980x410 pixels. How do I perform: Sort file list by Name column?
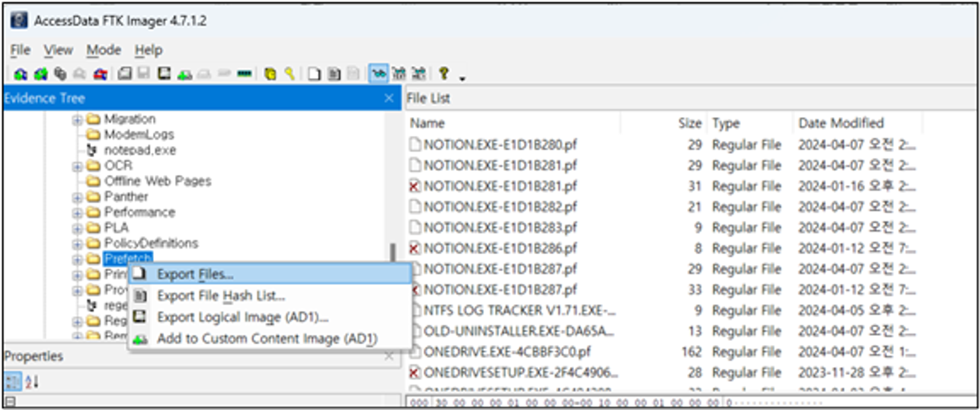[x=514, y=123]
